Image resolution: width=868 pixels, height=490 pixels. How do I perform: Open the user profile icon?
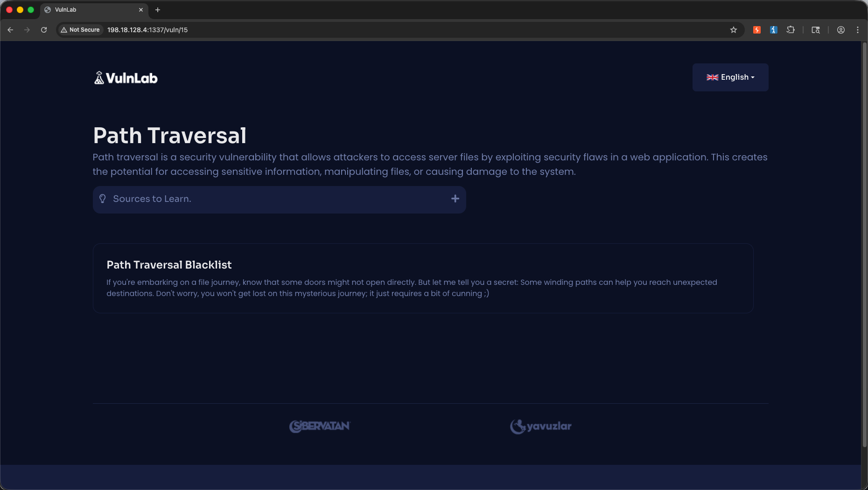[841, 30]
